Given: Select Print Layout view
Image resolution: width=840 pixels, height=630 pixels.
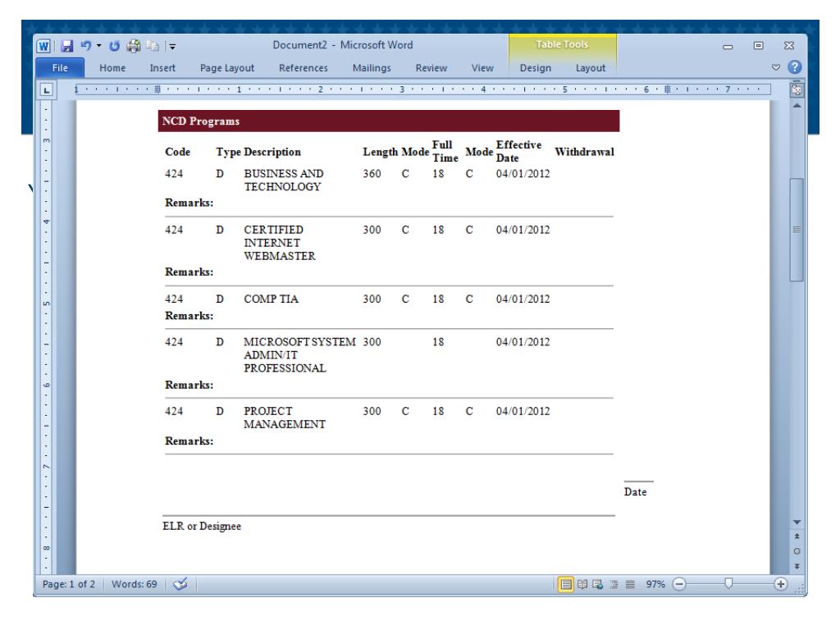Looking at the screenshot, I should [566, 584].
